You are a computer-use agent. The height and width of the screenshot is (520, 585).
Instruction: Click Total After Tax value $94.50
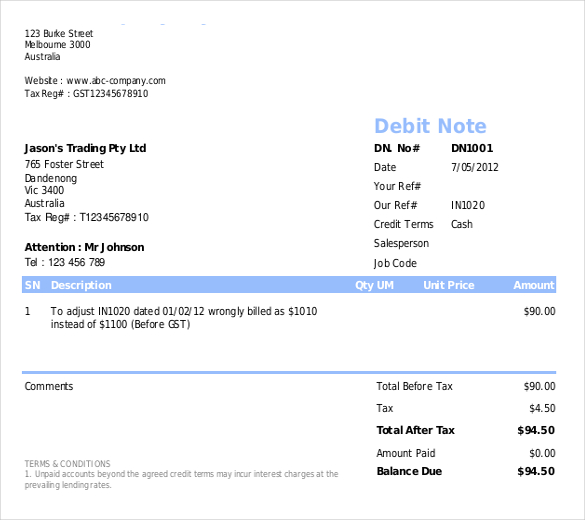[x=536, y=430]
